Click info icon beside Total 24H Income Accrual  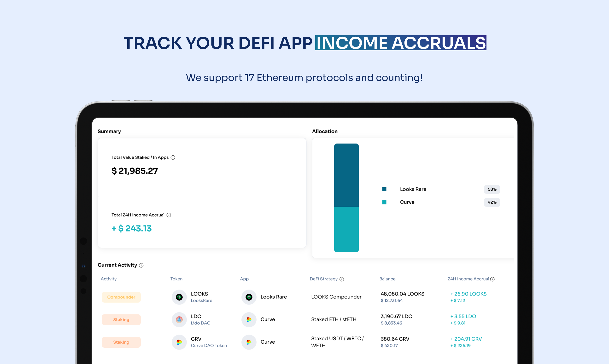[169, 215]
